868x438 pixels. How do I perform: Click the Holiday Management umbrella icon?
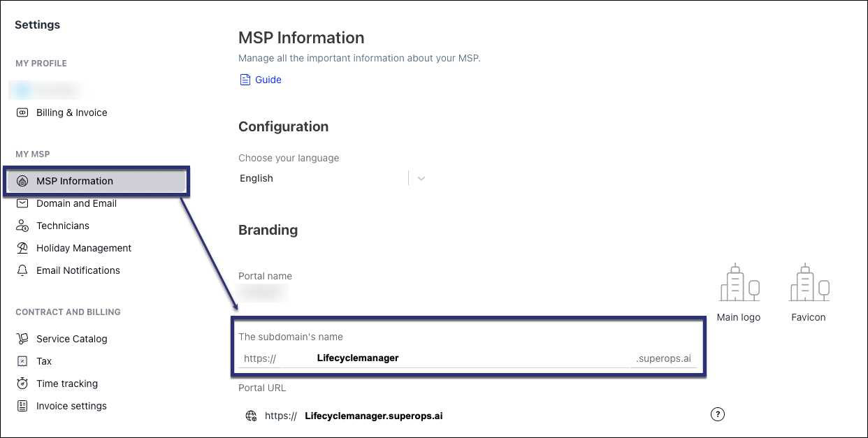click(x=22, y=248)
